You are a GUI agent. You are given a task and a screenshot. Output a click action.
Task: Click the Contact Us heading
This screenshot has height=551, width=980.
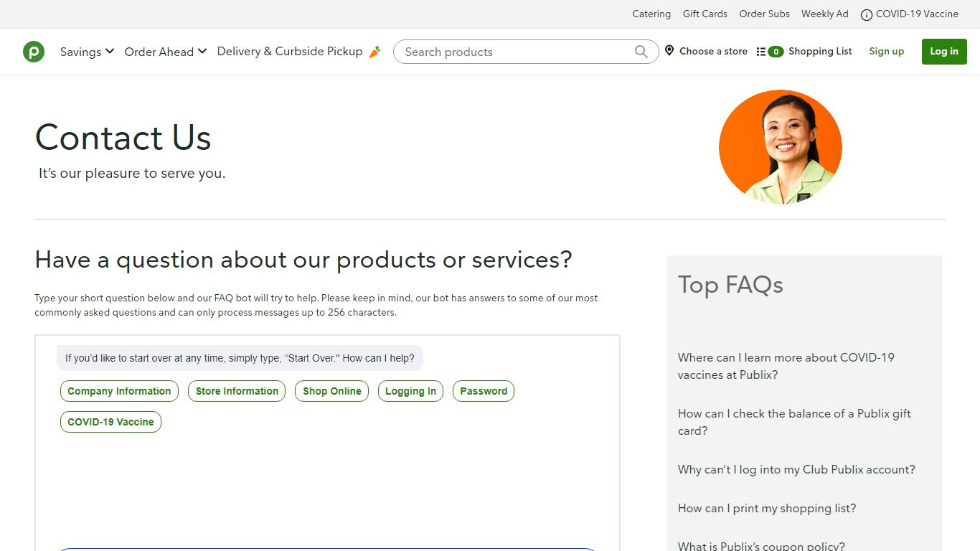(x=123, y=137)
